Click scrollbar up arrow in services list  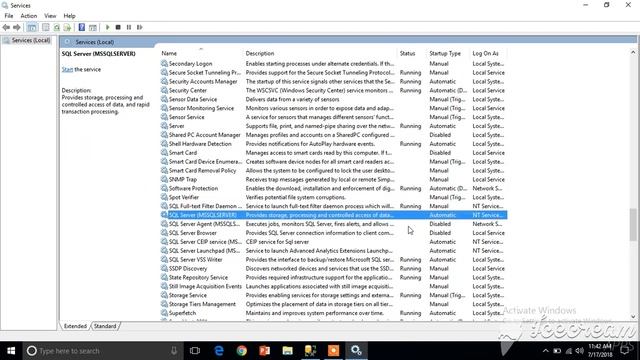[633, 52]
